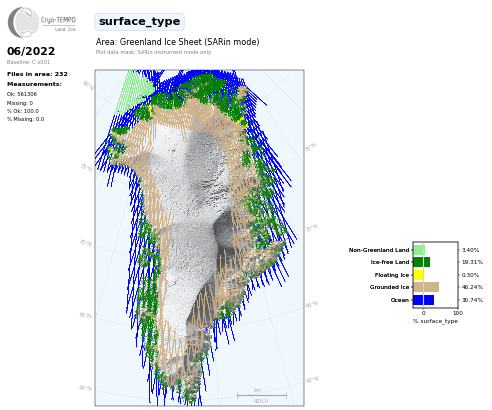The height and width of the screenshot is (410, 492).
Task: Select the Ocean legend label
Action: tap(400, 300)
